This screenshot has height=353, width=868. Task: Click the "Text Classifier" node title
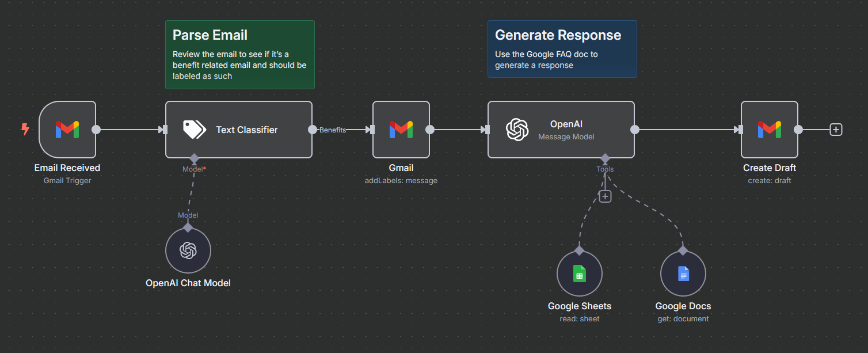coord(247,130)
